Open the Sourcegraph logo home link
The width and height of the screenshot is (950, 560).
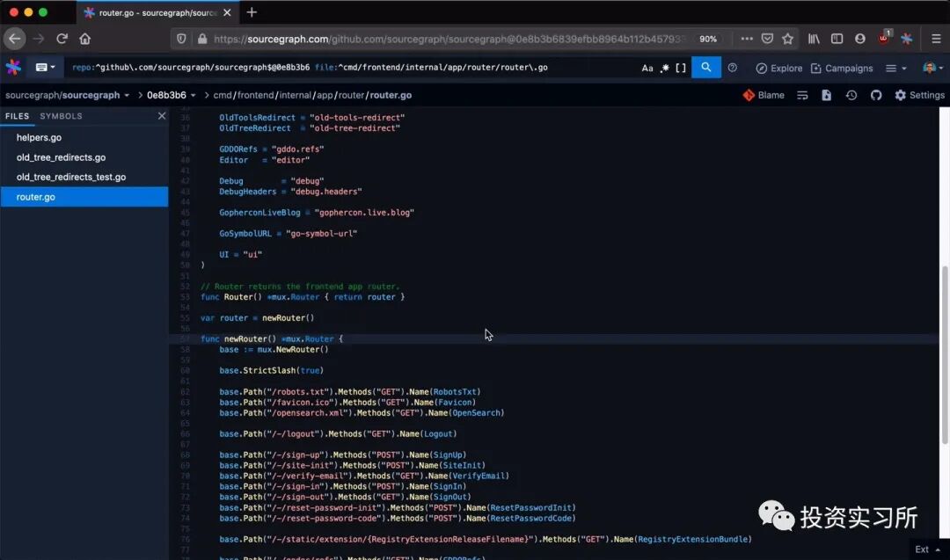coord(12,68)
